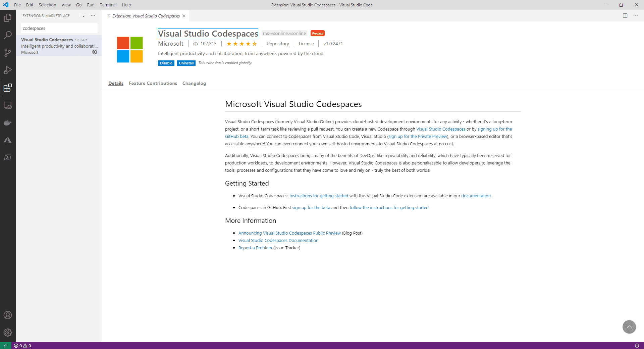Screen dimensions: 644x349
Task: Open Extensions panel more actions menu
Action: [x=93, y=16]
